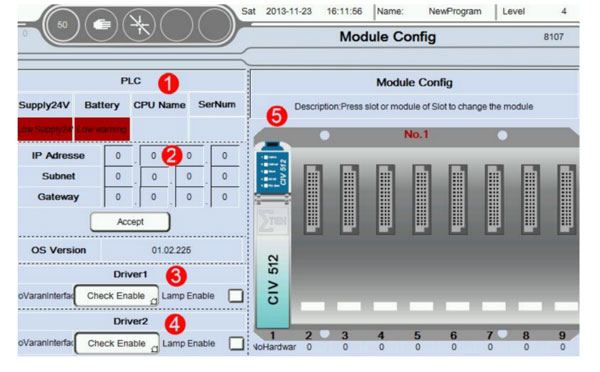The image size is (600, 372).
Task: Click the empty CPU Name value cell
Action: (x=159, y=129)
